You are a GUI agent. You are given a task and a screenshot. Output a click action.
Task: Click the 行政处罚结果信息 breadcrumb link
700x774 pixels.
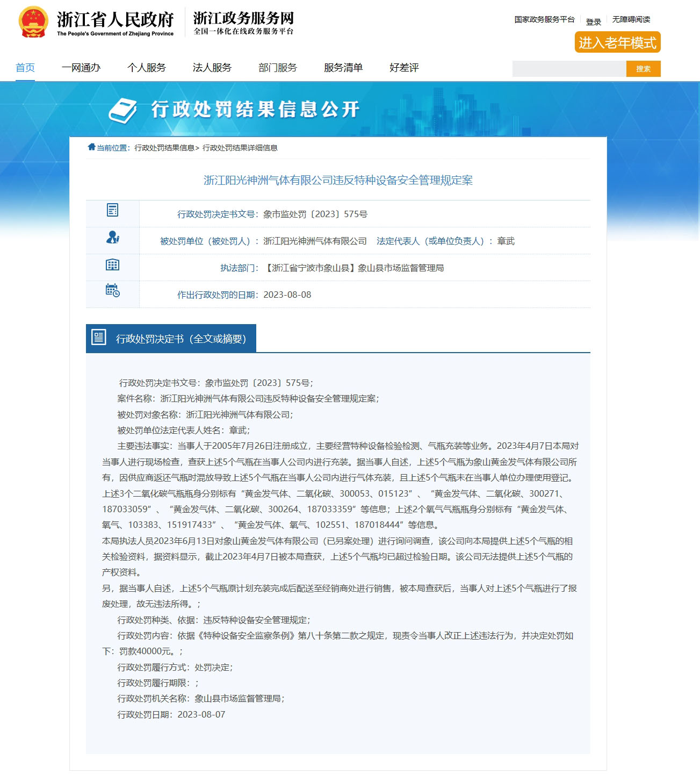(164, 148)
